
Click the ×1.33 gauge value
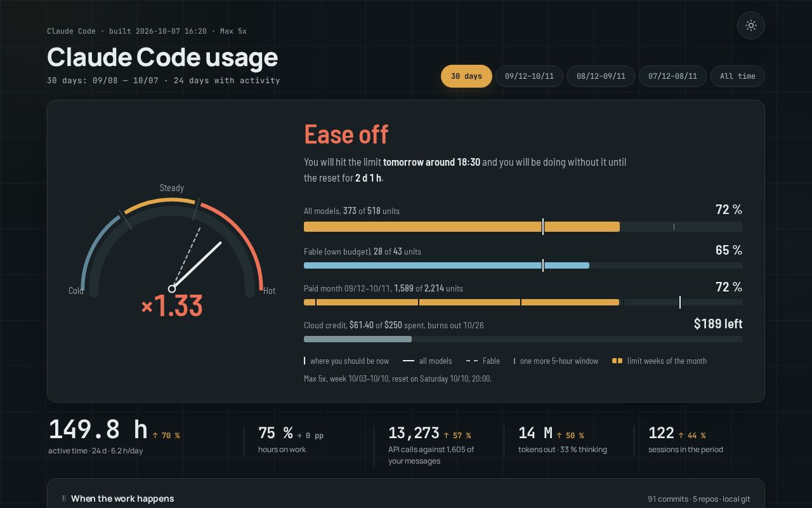172,305
